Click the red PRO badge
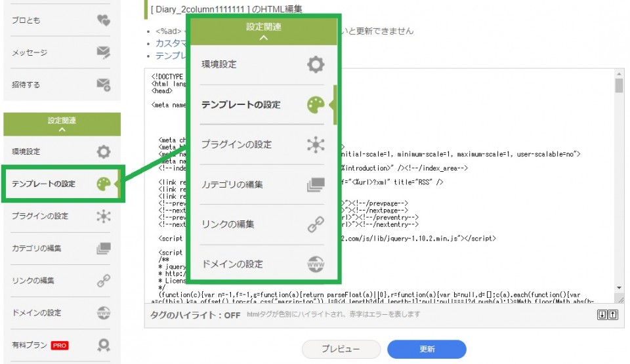 [60, 345]
